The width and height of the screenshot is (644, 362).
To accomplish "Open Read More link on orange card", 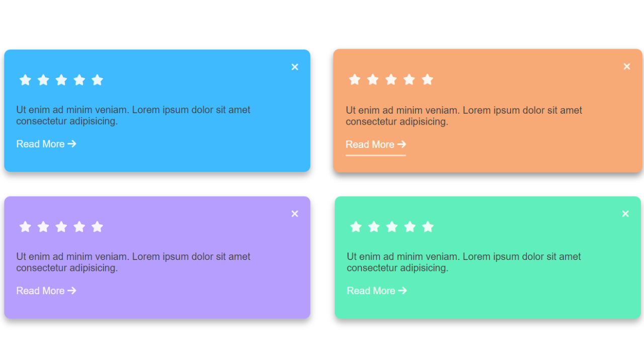I will point(376,144).
